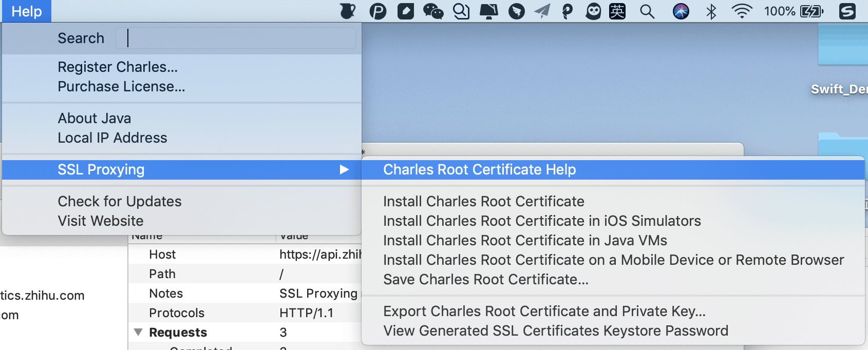The image size is (868, 350).
Task: Choose Check for Updates
Action: (x=182, y=202)
